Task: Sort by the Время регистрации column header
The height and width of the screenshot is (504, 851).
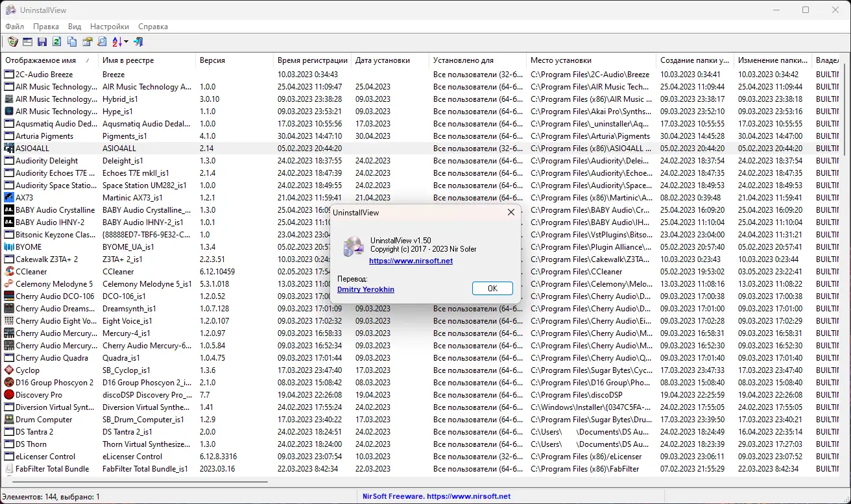Action: (312, 60)
